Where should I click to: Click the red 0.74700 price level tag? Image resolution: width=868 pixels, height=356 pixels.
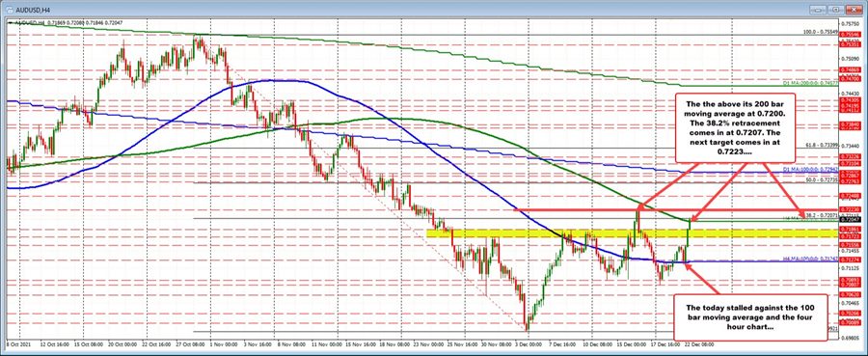point(852,80)
